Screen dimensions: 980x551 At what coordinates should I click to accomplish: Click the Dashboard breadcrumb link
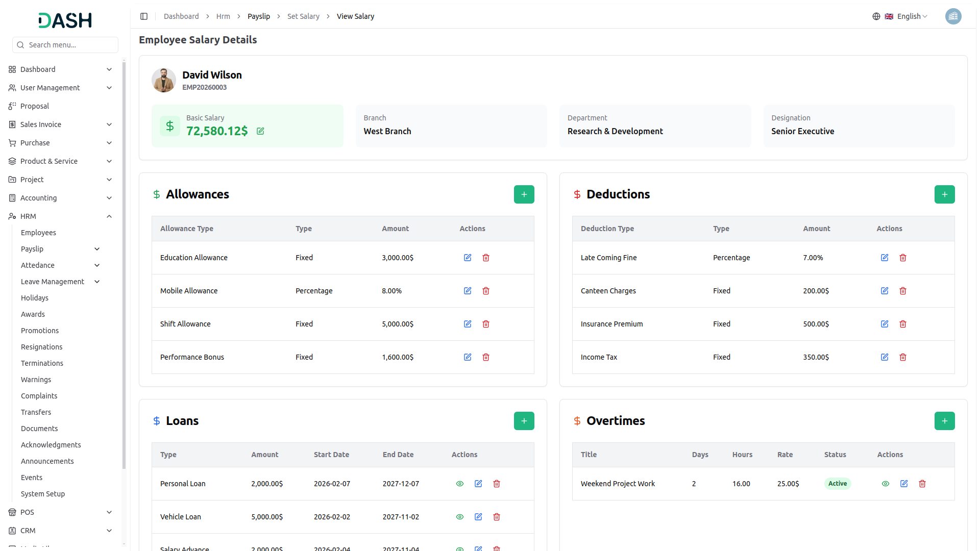181,16
